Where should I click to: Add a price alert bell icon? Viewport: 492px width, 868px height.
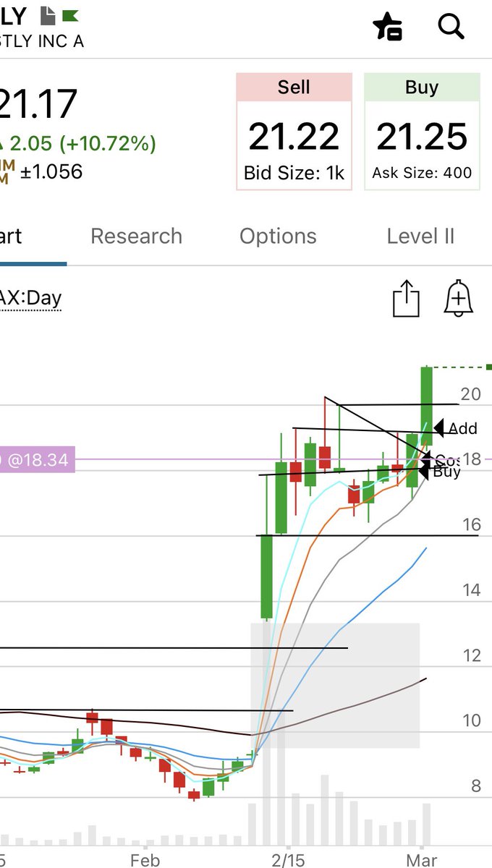(459, 298)
